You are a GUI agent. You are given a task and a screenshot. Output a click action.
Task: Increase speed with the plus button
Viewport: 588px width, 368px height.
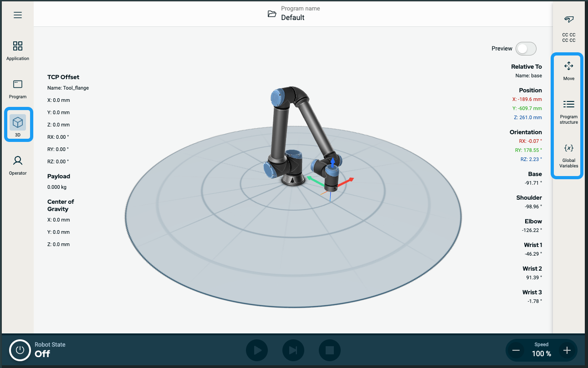click(x=567, y=350)
